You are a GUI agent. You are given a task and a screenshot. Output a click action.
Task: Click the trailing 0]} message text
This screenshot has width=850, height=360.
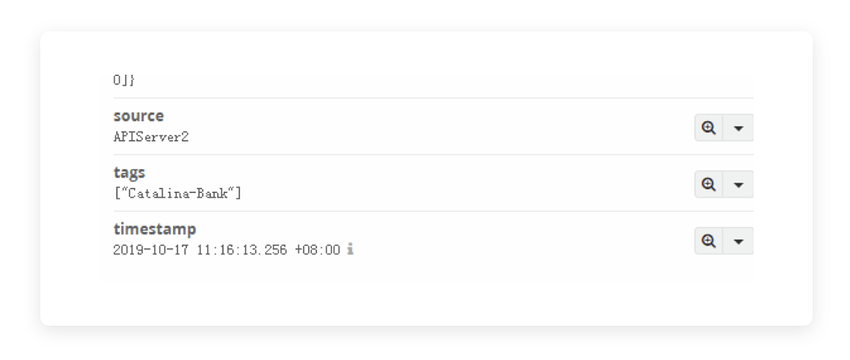[124, 80]
